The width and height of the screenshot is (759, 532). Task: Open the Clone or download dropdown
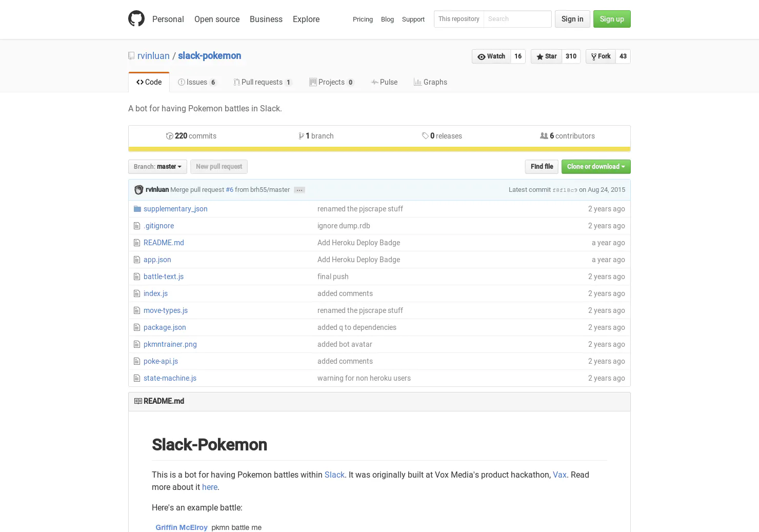click(596, 167)
